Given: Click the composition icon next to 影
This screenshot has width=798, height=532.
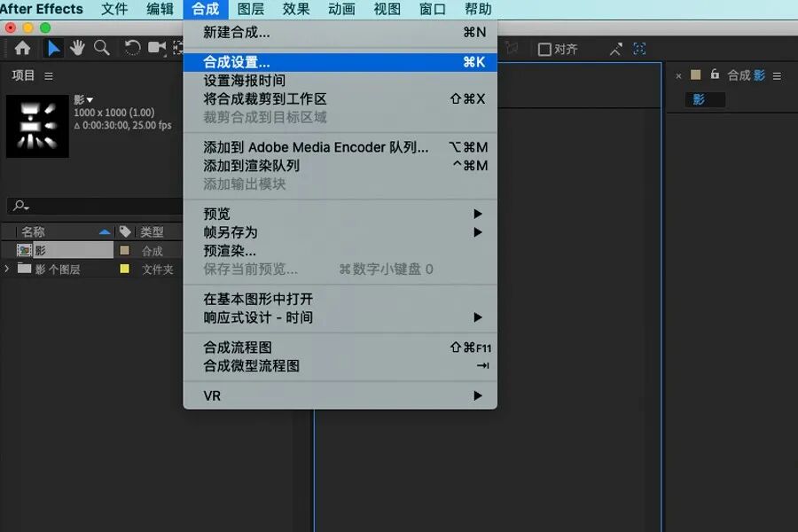Looking at the screenshot, I should (x=24, y=250).
